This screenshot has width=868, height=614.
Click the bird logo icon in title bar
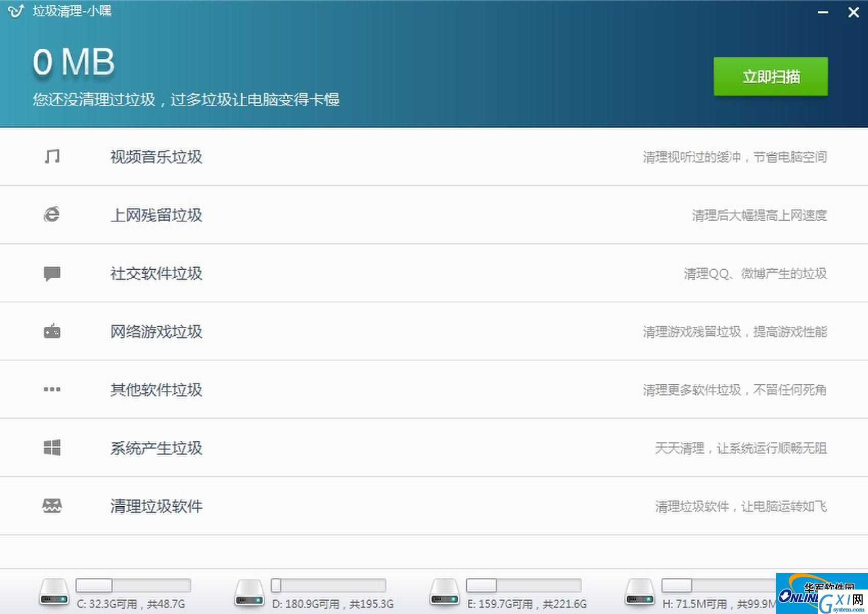(x=15, y=11)
